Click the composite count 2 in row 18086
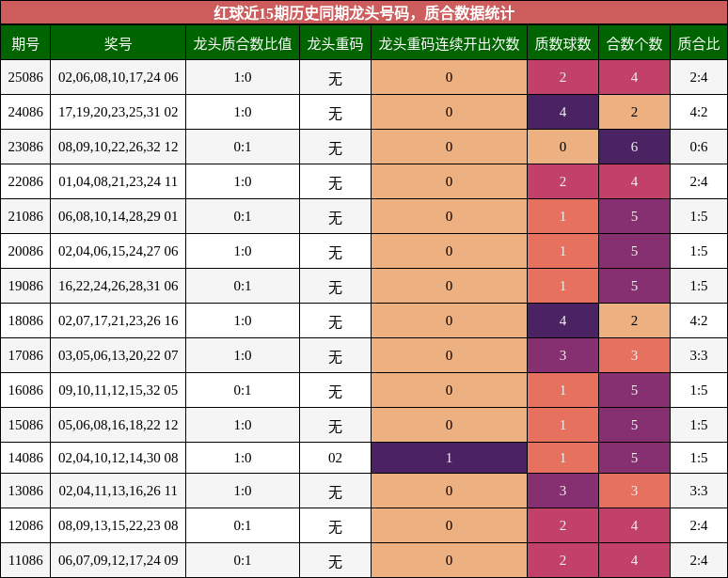The width and height of the screenshot is (728, 578). point(634,320)
